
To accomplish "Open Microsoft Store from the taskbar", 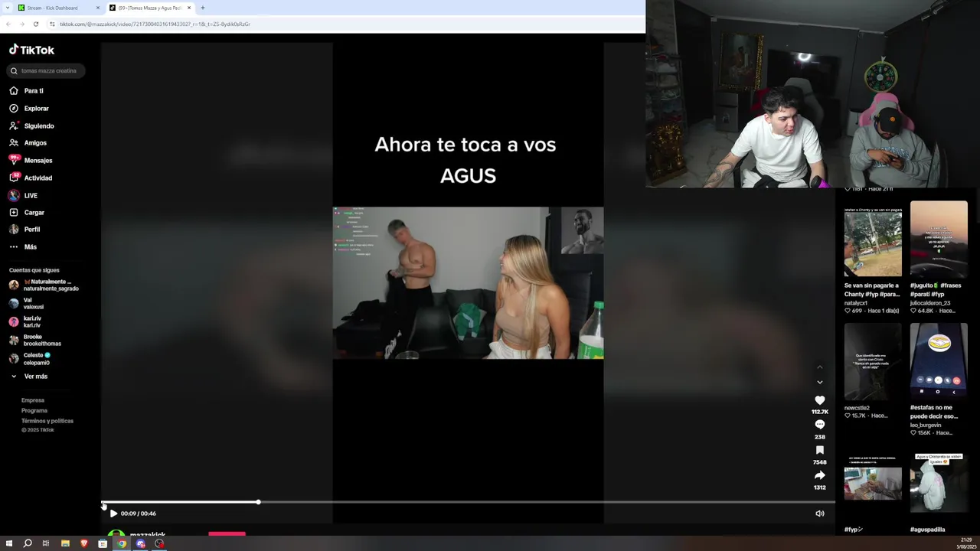I will [103, 543].
